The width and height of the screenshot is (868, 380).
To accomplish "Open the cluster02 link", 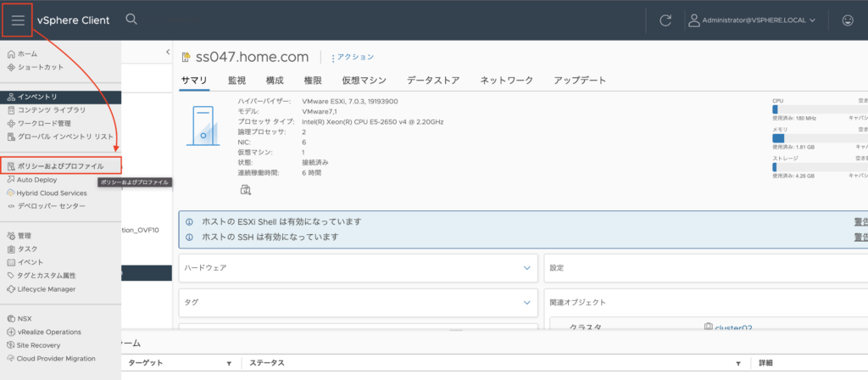I will pos(733,328).
